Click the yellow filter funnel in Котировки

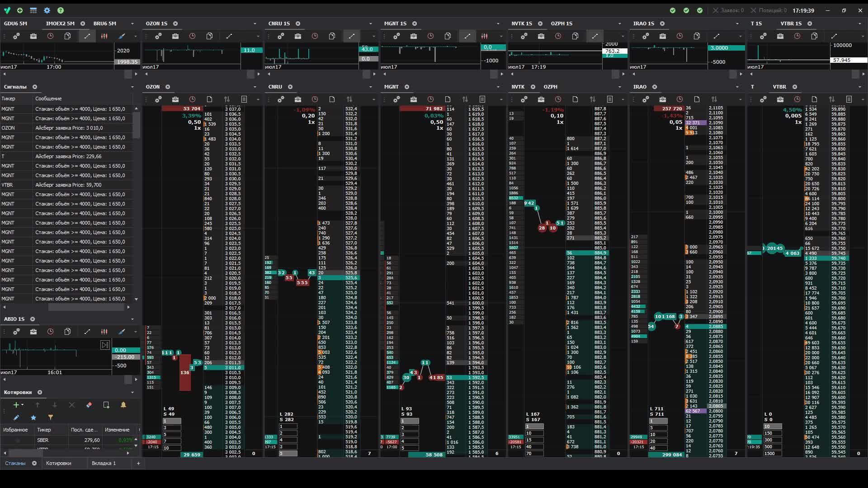click(51, 418)
